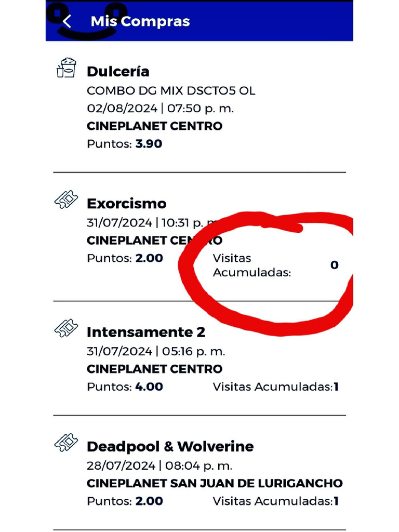The height and width of the screenshot is (532, 399).
Task: Tap Intensamente 2 Visitas Acumuladas value
Action: [336, 387]
